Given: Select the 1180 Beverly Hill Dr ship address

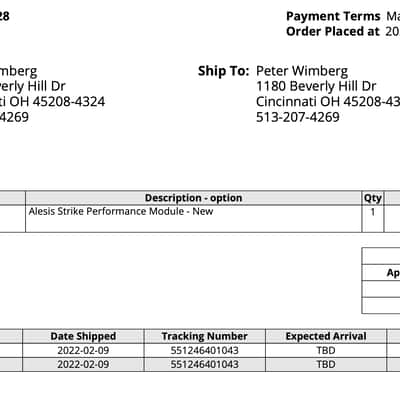Looking at the screenshot, I should click(316, 86).
